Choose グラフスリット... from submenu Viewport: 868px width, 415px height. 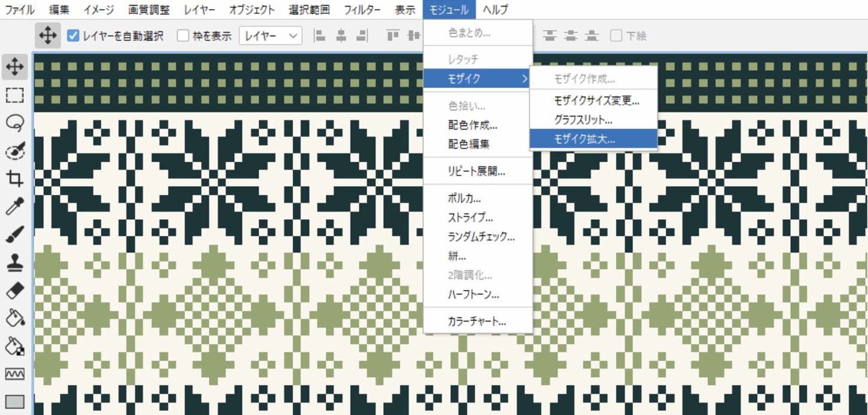(593, 120)
